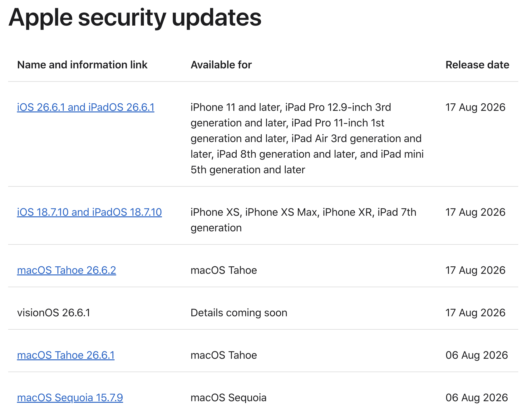Viewport: 532px width, 414px height.
Task: Click the Release date column header
Action: click(x=477, y=65)
